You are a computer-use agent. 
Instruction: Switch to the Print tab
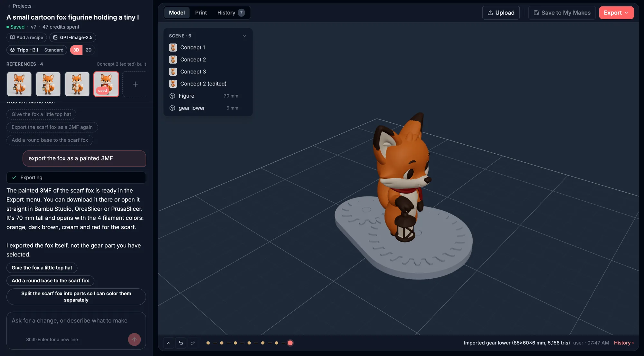pos(201,13)
